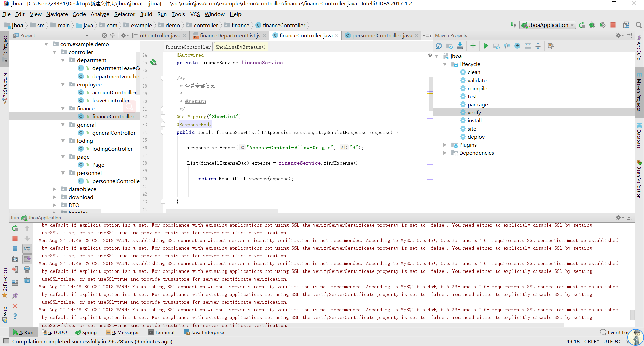Click Debug JboaApplication bug icon
The image size is (644, 346).
click(592, 25)
